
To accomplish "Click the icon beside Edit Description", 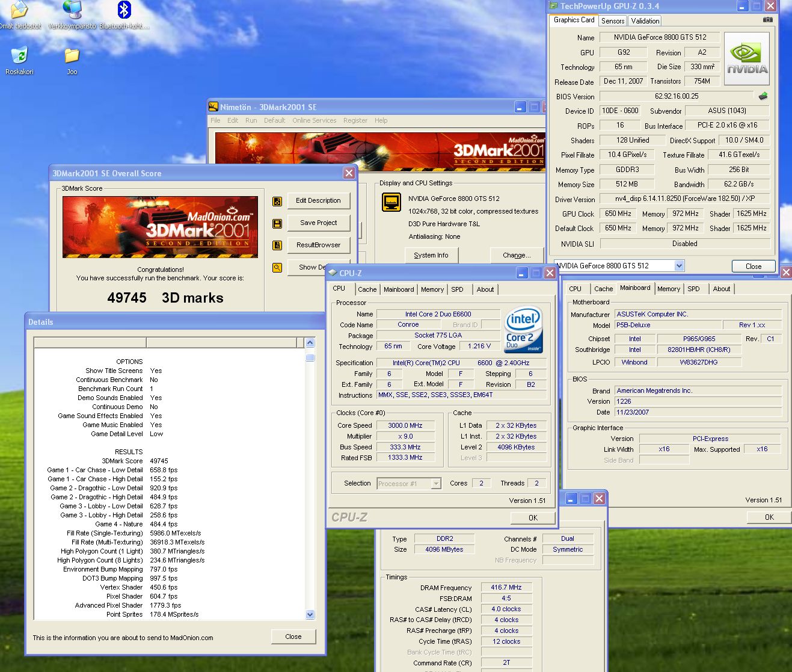I will (277, 202).
